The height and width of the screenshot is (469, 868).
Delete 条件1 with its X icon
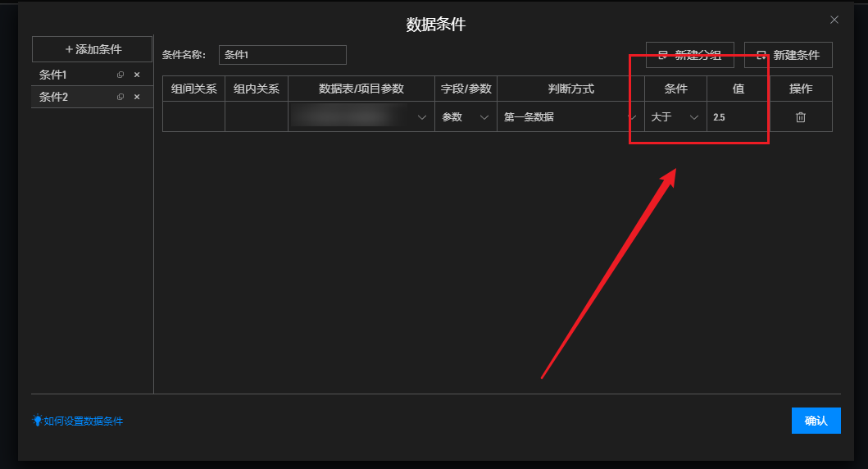[x=137, y=75]
